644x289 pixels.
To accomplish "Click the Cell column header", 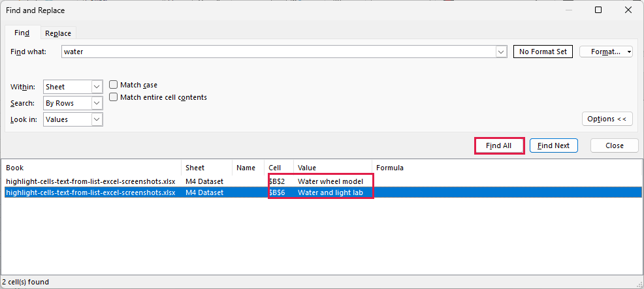I will click(x=279, y=168).
